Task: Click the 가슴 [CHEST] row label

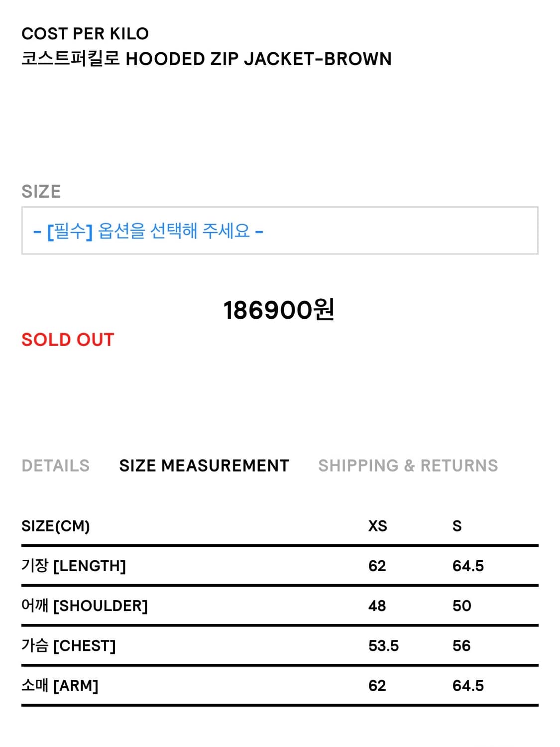Action: click(x=68, y=645)
